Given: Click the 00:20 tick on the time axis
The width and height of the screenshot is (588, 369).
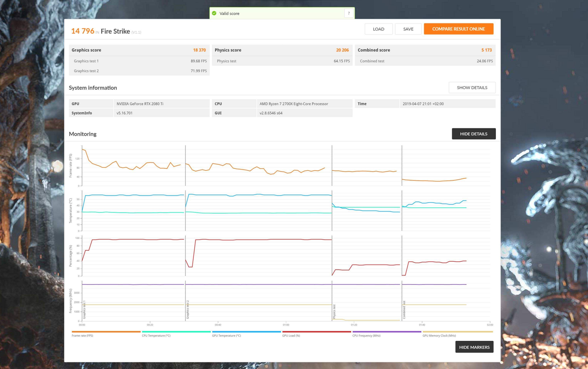Looking at the screenshot, I should [150, 324].
